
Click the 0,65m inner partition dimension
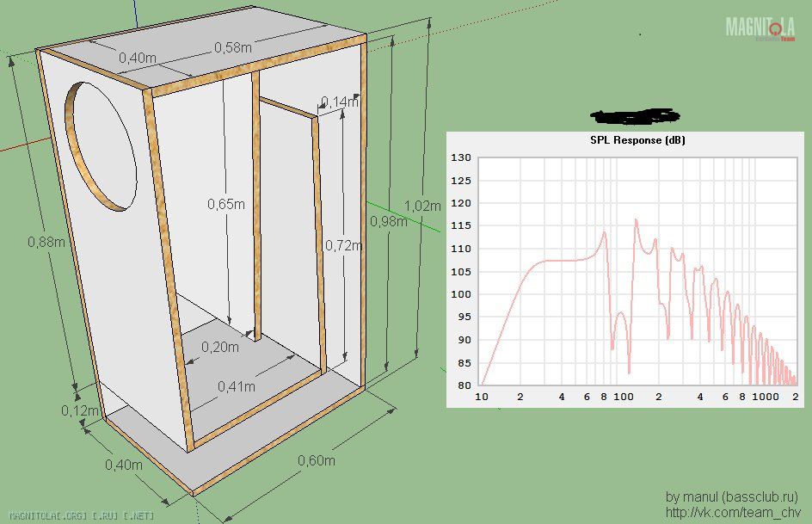[x=225, y=204]
